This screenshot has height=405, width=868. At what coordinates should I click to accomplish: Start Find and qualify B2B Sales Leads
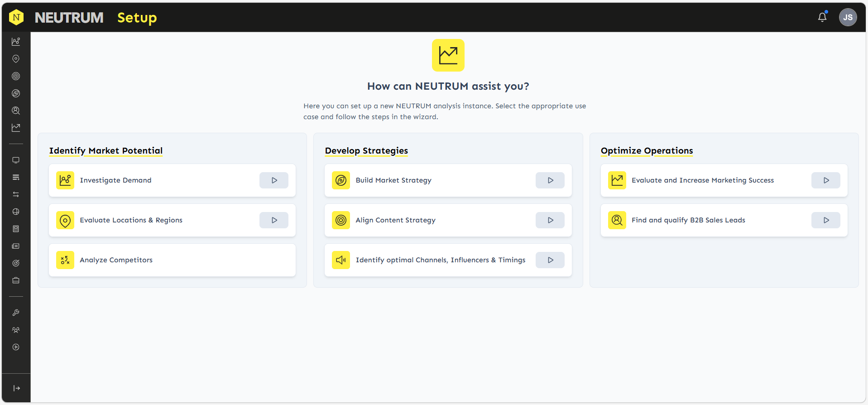tap(825, 220)
